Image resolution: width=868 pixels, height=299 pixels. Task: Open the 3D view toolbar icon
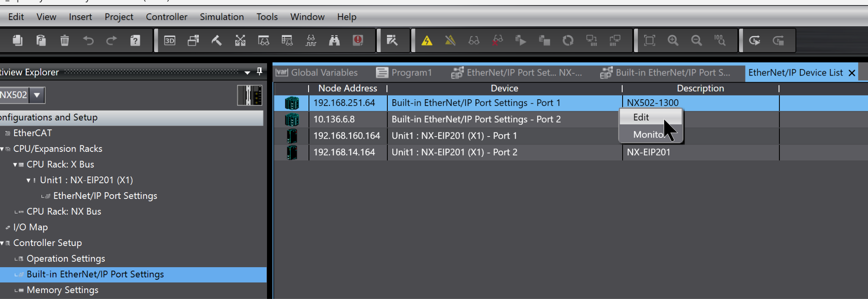pos(170,41)
